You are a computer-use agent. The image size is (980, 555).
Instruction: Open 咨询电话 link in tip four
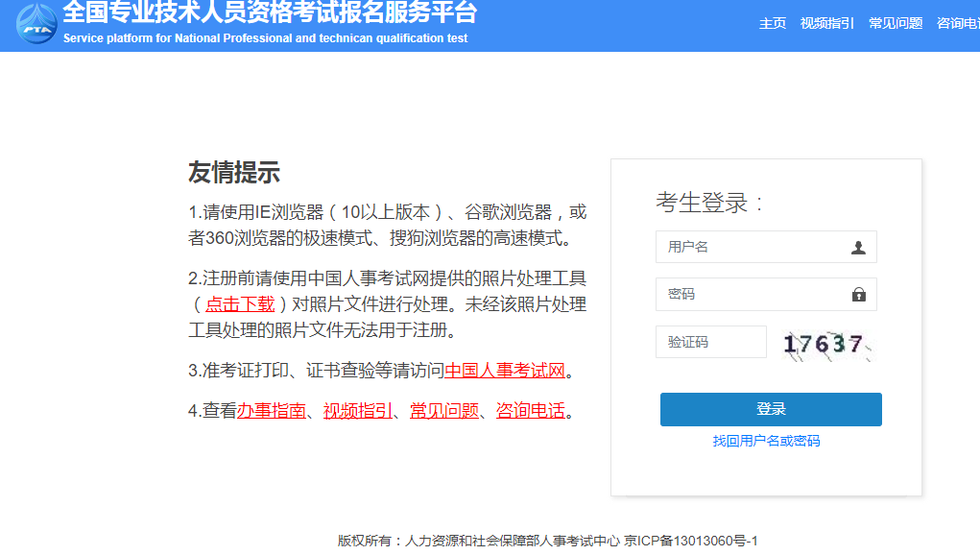530,411
